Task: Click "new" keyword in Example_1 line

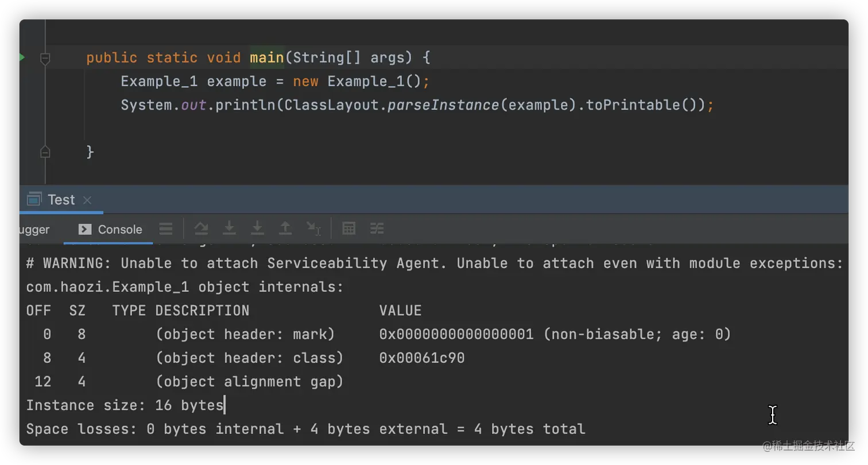Action: pyautogui.click(x=305, y=82)
